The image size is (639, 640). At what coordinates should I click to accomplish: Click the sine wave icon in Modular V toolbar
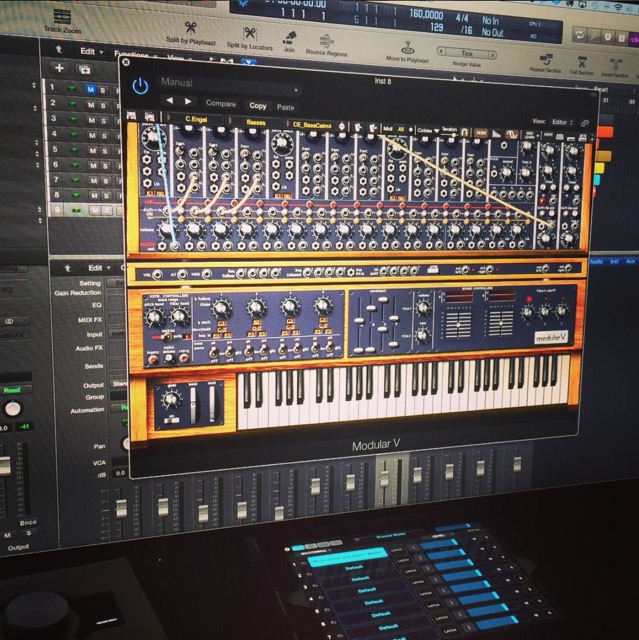click(512, 134)
